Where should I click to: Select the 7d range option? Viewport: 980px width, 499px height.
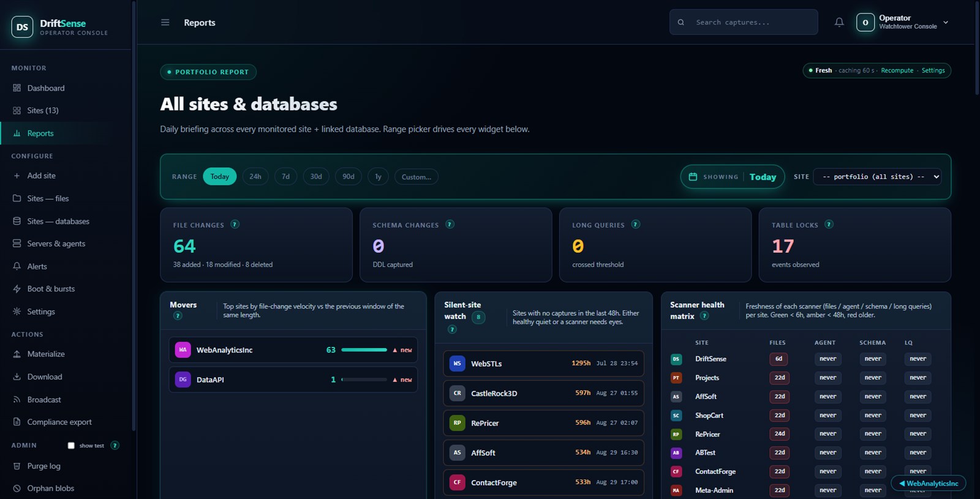[285, 176]
